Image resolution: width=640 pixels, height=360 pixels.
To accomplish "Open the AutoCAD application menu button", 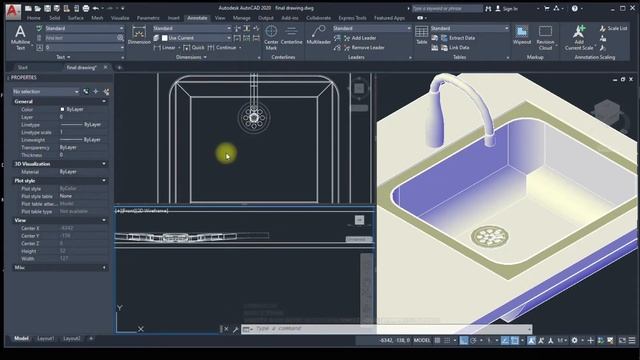I will [13, 11].
